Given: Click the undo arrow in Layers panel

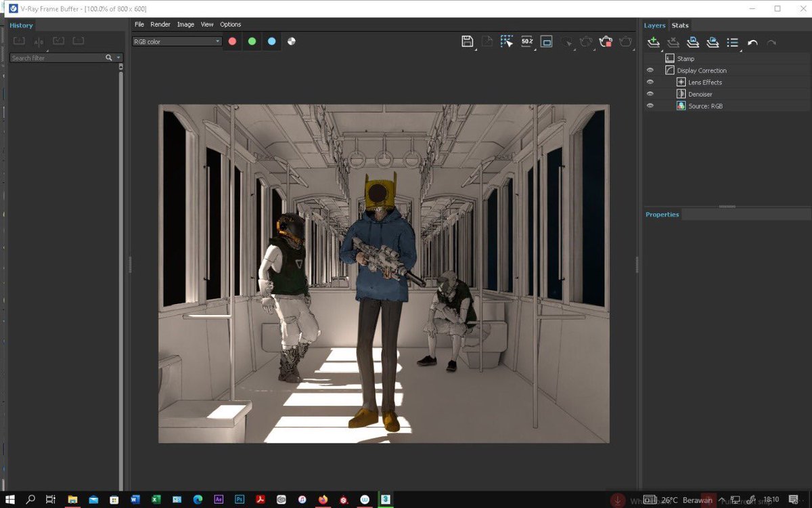Looking at the screenshot, I should pos(752,42).
